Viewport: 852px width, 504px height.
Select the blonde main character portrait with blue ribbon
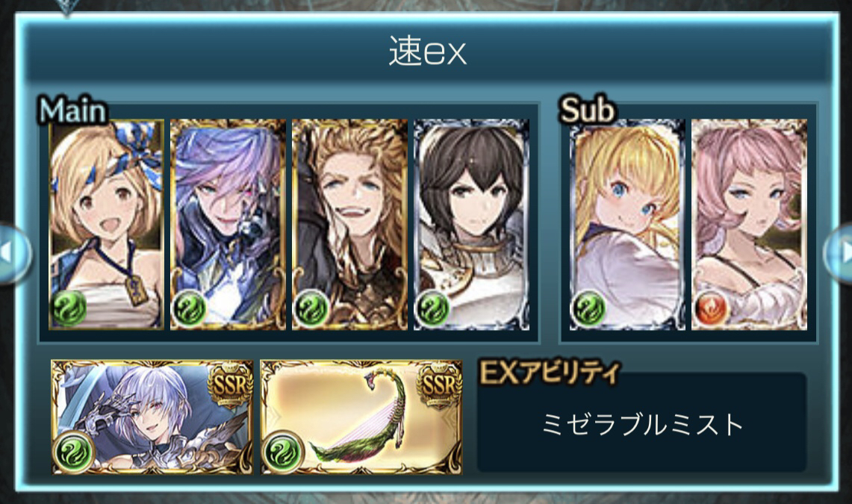point(106,224)
